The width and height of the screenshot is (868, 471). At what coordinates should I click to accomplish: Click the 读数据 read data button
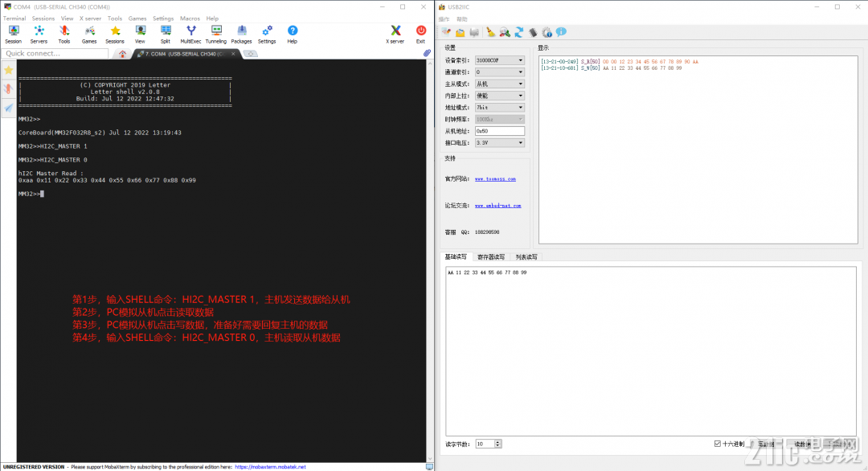coord(803,444)
